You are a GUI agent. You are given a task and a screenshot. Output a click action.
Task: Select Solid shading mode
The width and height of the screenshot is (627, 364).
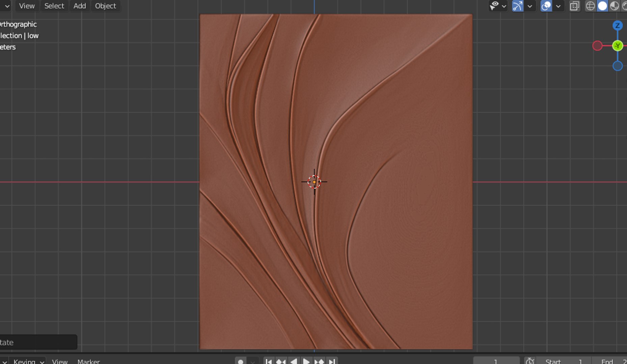pos(602,6)
